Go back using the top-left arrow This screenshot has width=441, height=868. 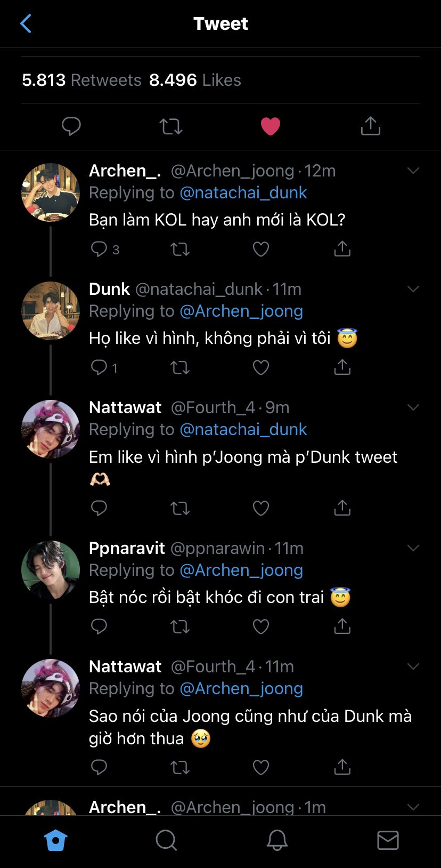(x=26, y=23)
